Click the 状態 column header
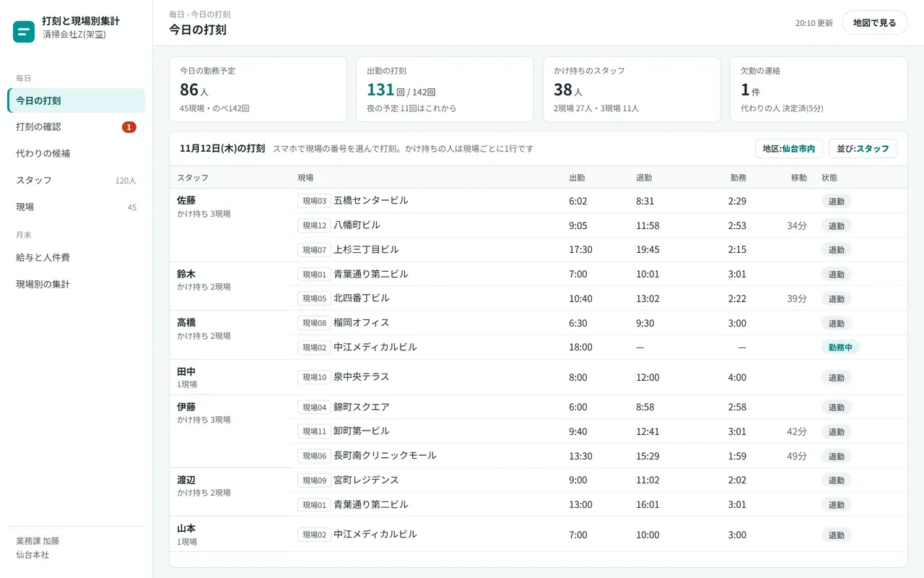Viewport: 924px width, 578px height. (829, 178)
